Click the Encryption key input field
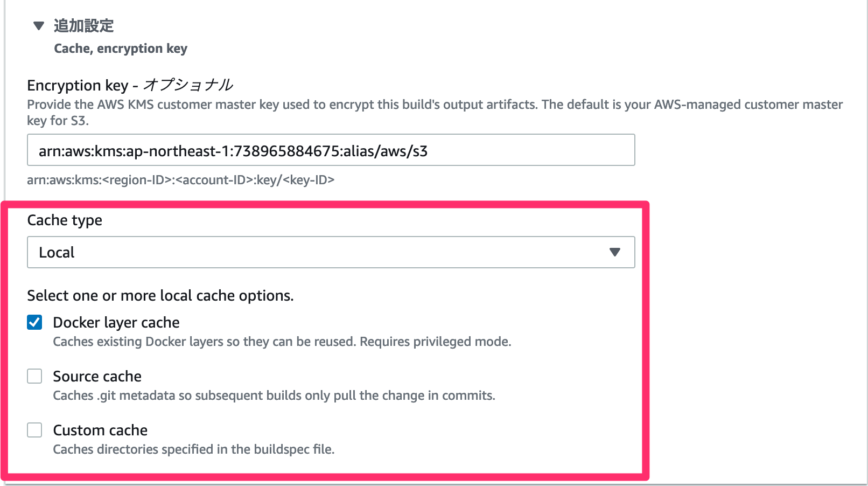The image size is (868, 486). point(330,150)
